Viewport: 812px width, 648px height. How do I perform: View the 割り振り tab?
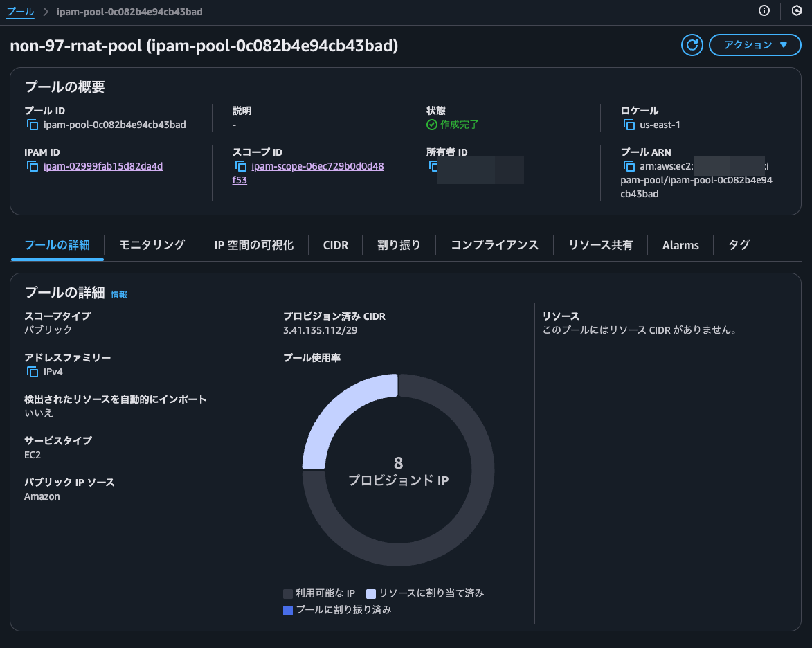click(399, 244)
